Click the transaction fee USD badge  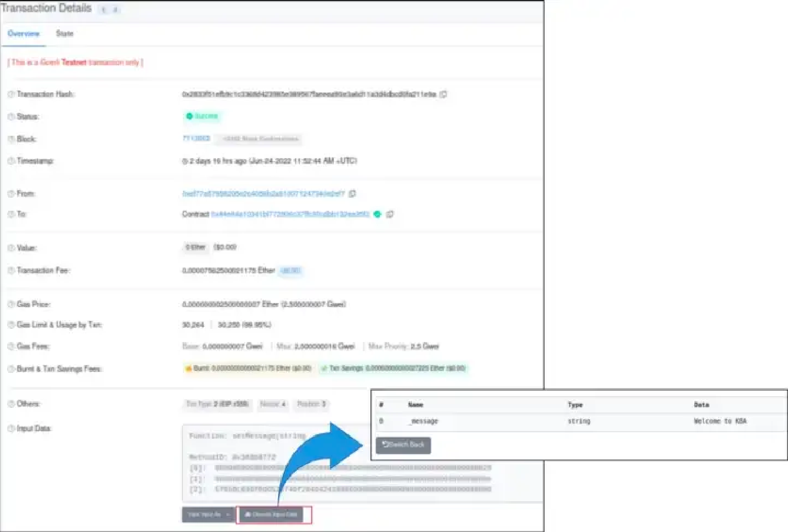290,271
